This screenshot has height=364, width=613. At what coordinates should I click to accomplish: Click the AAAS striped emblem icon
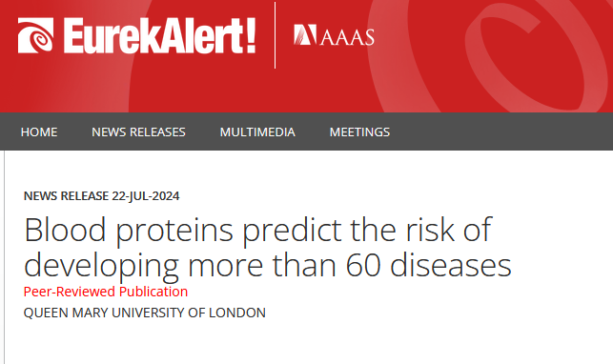pyautogui.click(x=305, y=34)
